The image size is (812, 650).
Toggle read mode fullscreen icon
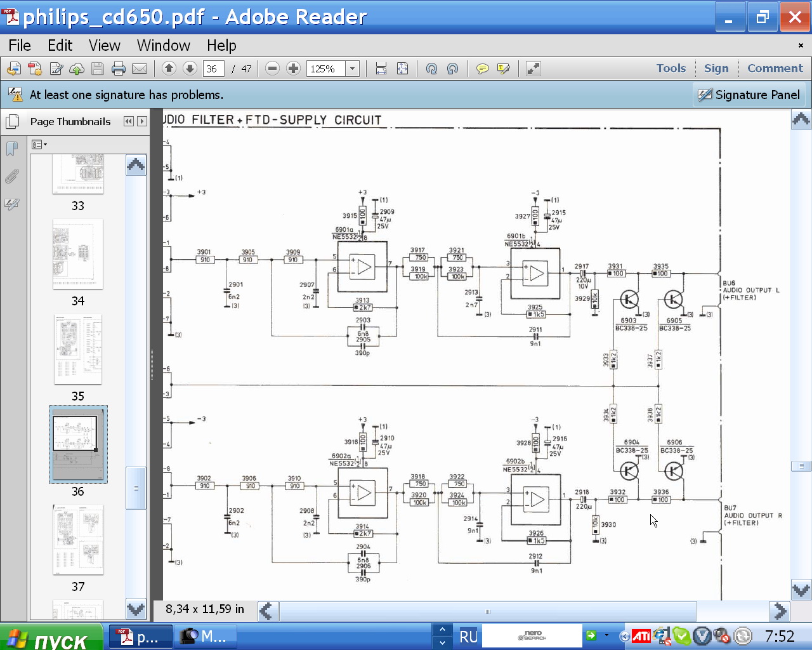534,69
